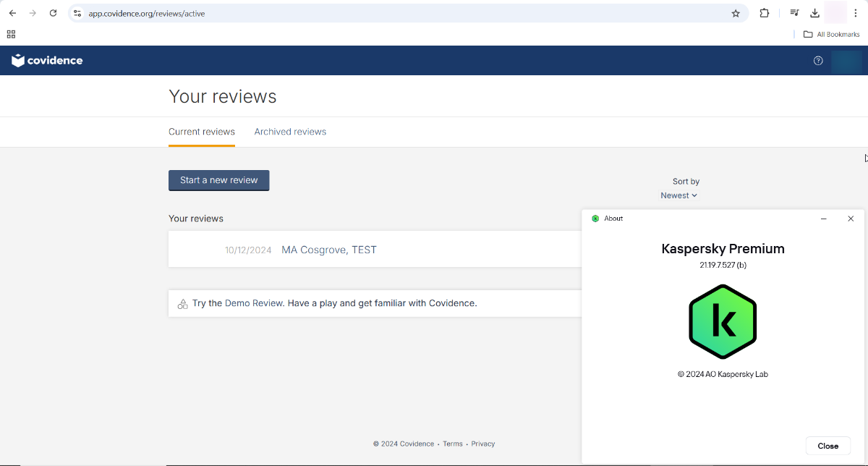Click Kaspersky hexagon logo in About window
Image resolution: width=868 pixels, height=466 pixels.
[x=723, y=321]
